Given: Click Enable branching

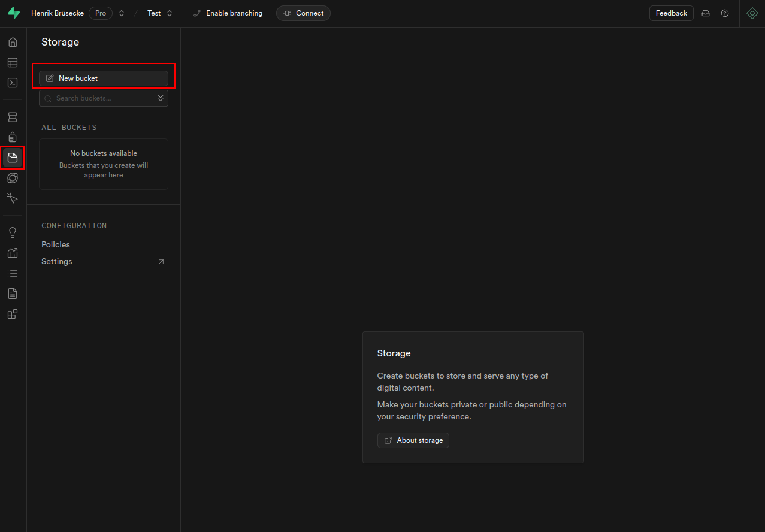Looking at the screenshot, I should tap(228, 13).
